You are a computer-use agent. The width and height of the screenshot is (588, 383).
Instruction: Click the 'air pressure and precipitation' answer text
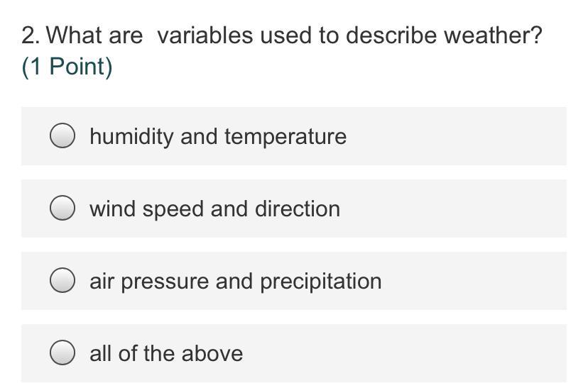pyautogui.click(x=235, y=281)
